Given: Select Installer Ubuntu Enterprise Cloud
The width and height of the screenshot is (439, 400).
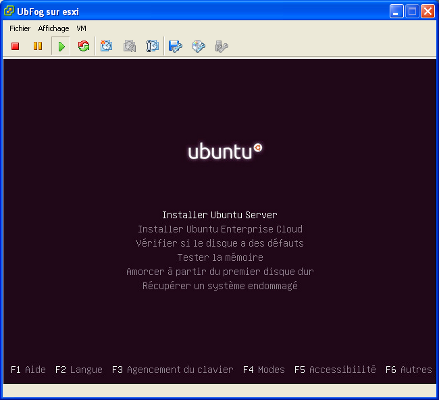Looking at the screenshot, I should [x=220, y=229].
